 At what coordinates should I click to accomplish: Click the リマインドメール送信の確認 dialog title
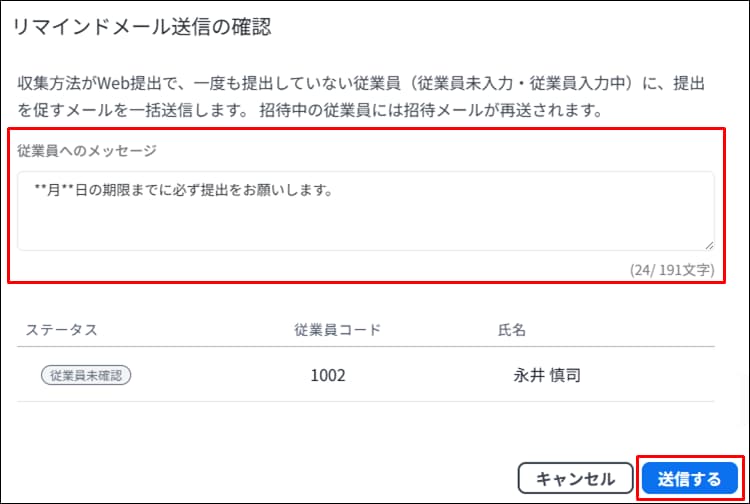click(142, 28)
